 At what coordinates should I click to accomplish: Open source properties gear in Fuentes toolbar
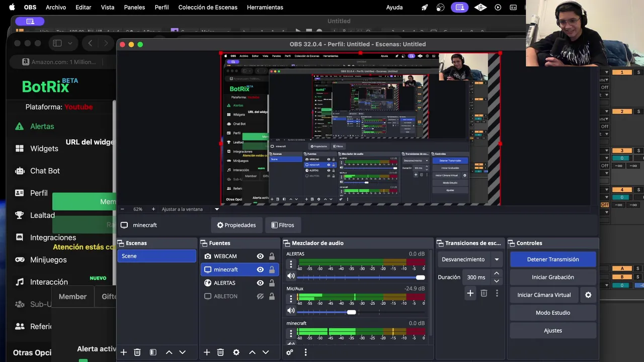tap(236, 352)
